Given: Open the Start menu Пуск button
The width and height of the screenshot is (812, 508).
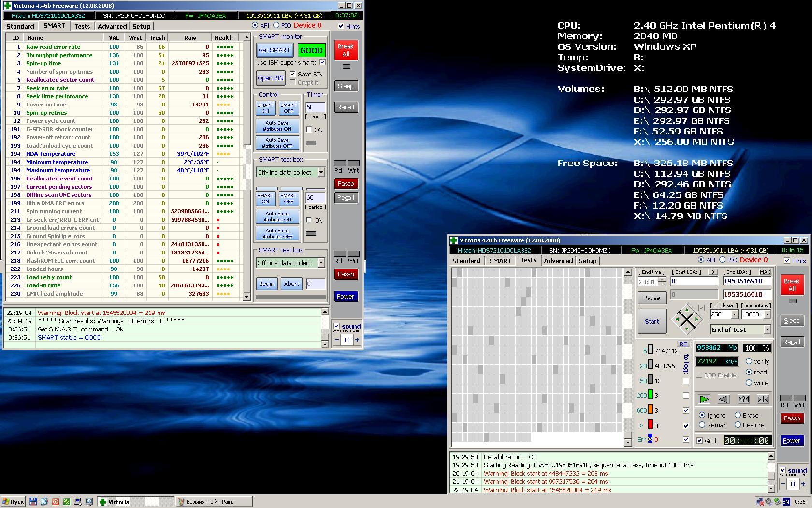Looking at the screenshot, I should click(x=13, y=502).
